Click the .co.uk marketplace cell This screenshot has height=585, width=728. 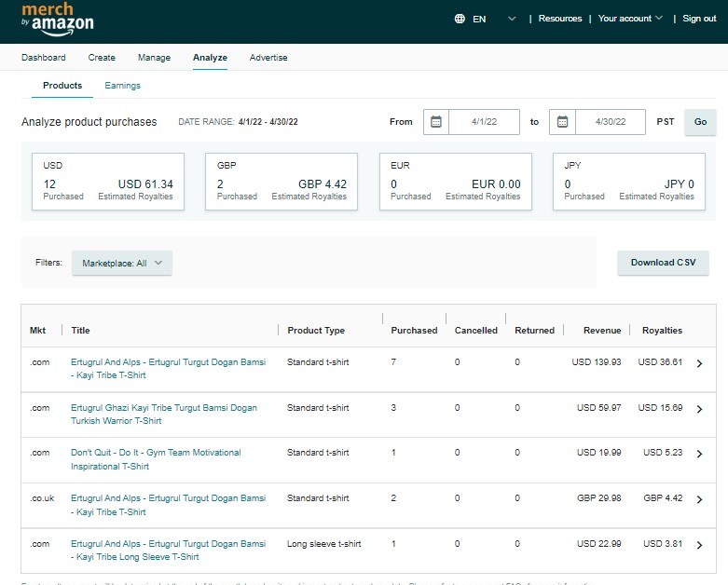point(42,498)
